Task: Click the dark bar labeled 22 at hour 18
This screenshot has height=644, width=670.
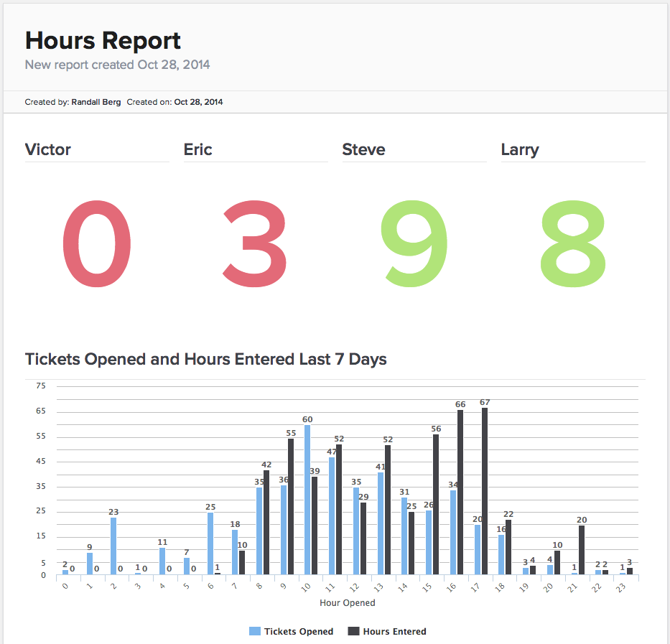Action: coord(508,547)
